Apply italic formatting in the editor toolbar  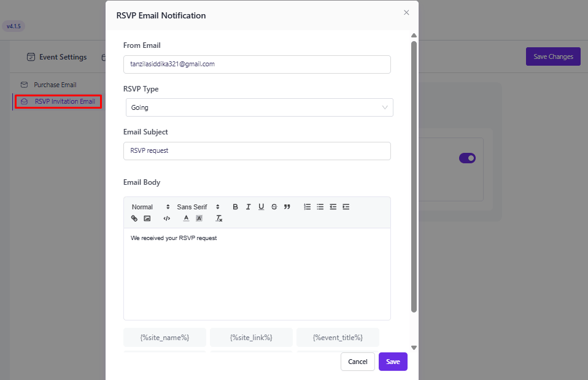(x=248, y=207)
